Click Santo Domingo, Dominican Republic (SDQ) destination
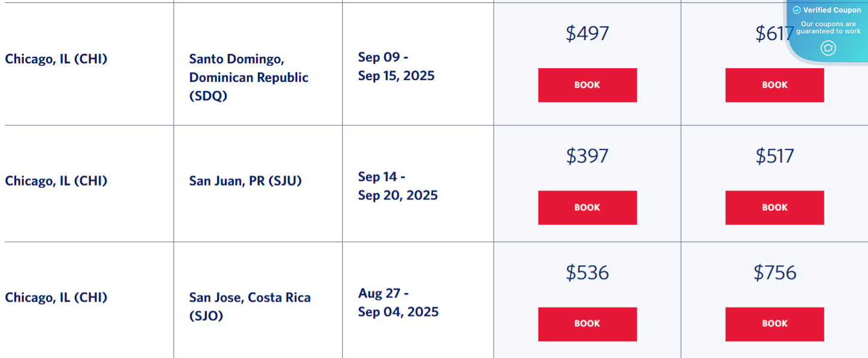The image size is (868, 358). click(x=248, y=67)
